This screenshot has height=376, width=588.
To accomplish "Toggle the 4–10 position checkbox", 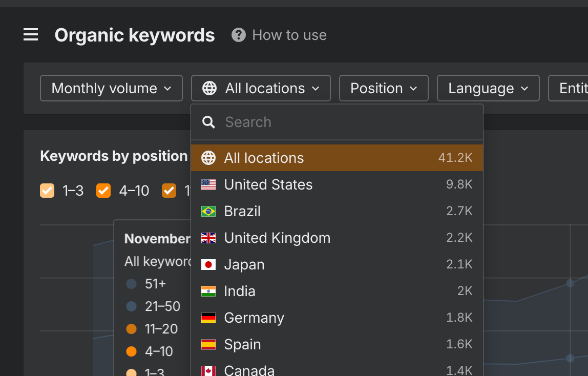I will pyautogui.click(x=103, y=191).
